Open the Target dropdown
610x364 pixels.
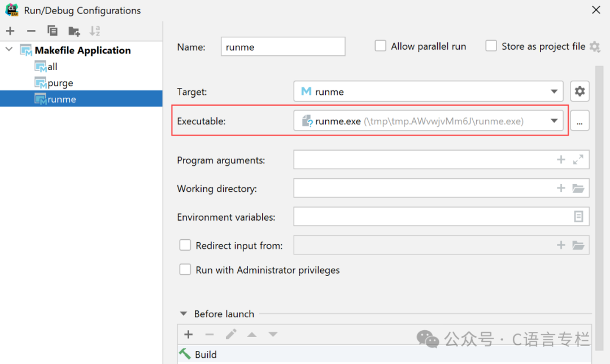coord(428,91)
